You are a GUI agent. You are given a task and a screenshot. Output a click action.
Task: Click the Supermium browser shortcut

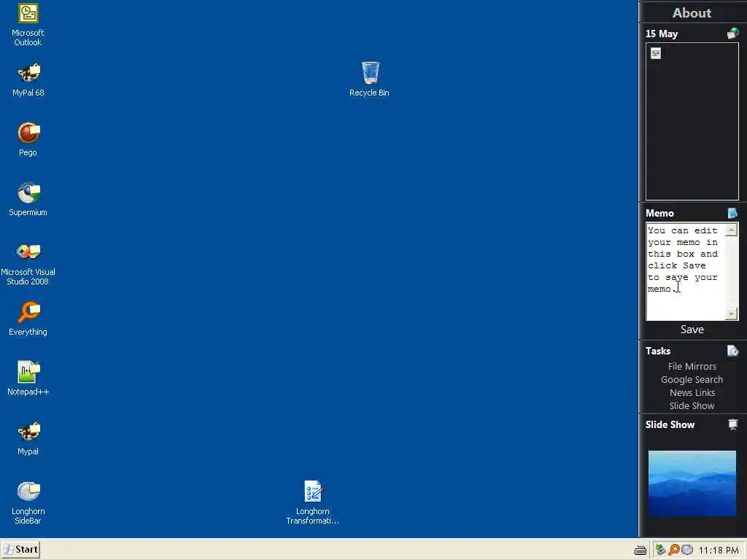(x=28, y=200)
